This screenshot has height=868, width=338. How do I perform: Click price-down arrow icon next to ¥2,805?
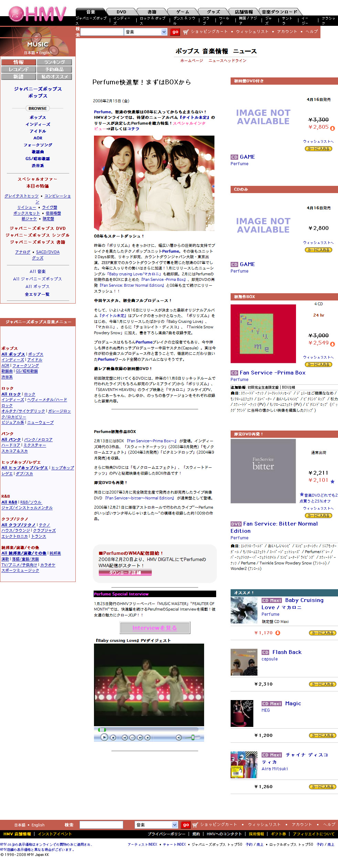[x=332, y=128]
